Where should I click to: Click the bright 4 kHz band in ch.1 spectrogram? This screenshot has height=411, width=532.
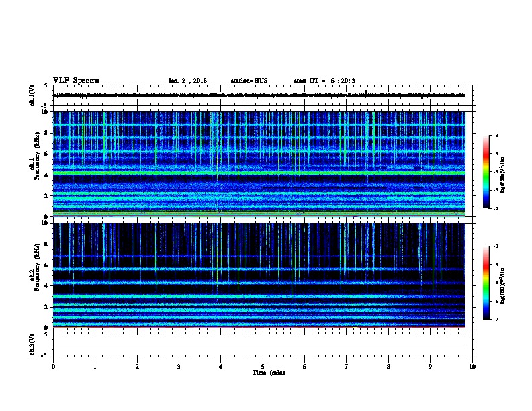[x=259, y=173]
